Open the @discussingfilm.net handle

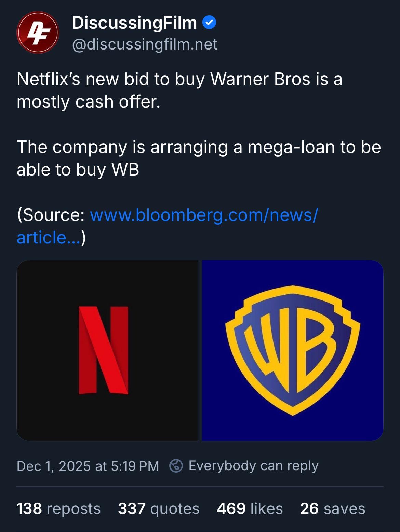(x=145, y=44)
